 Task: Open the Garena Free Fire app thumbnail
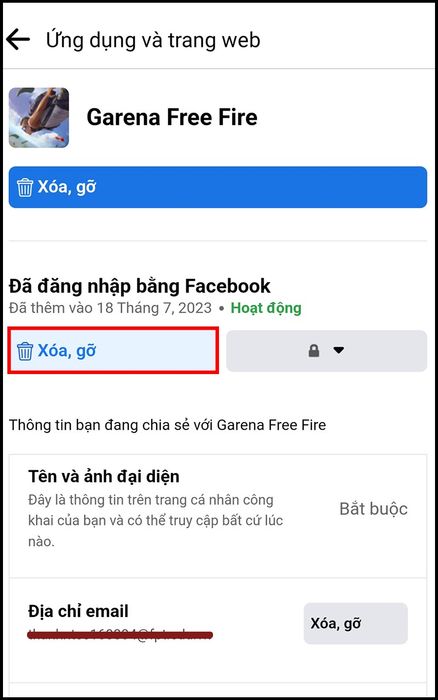pyautogui.click(x=39, y=117)
